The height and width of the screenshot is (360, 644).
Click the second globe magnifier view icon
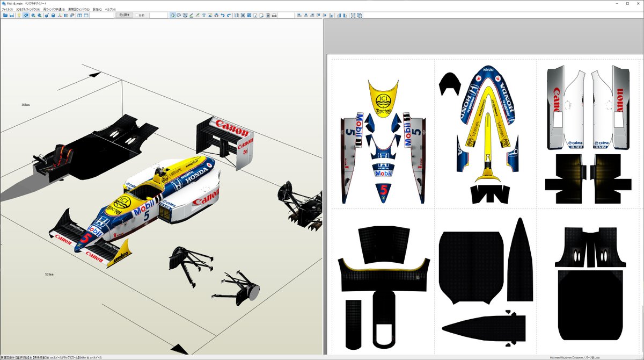[x=39, y=16]
